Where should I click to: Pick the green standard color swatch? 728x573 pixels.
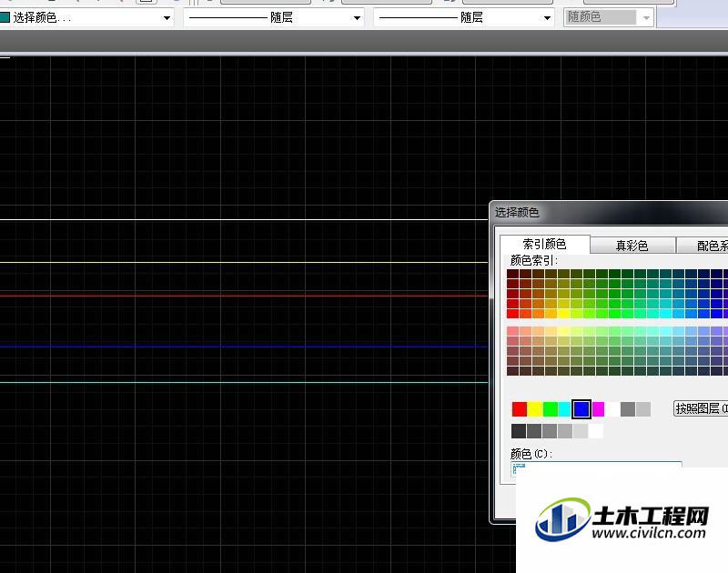point(551,409)
